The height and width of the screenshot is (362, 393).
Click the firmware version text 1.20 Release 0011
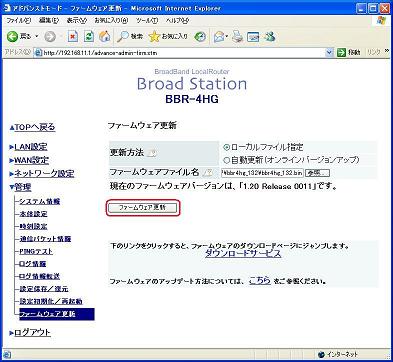(278, 186)
